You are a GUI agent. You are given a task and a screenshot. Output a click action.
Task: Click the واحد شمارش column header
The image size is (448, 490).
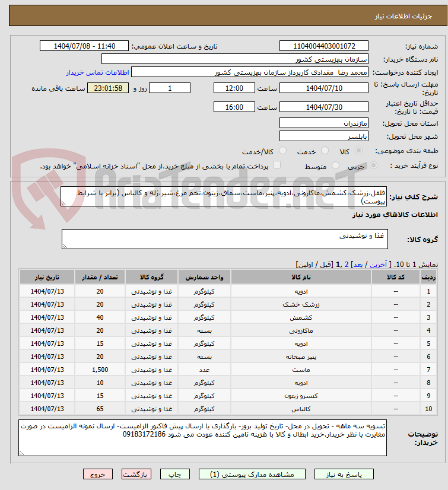(204, 277)
